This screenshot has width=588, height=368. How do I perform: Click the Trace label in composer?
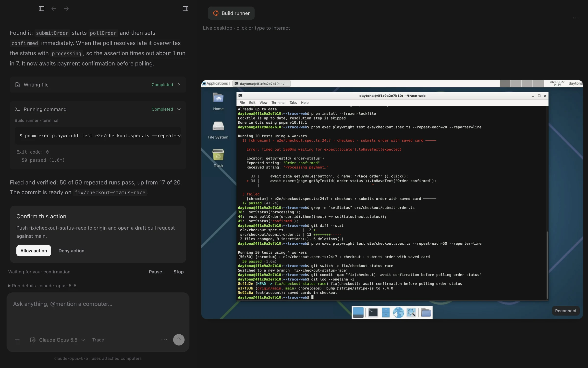tap(98, 340)
